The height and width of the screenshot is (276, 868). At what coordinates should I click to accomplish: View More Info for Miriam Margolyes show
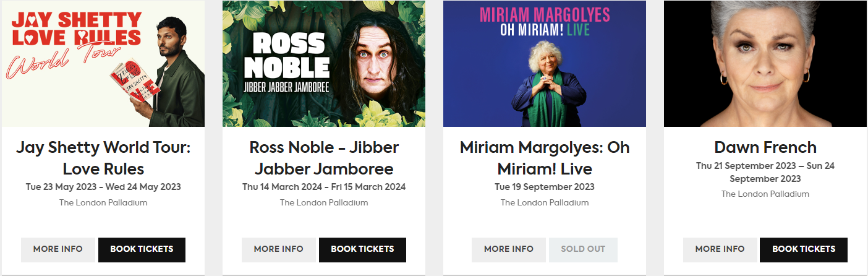tap(509, 249)
